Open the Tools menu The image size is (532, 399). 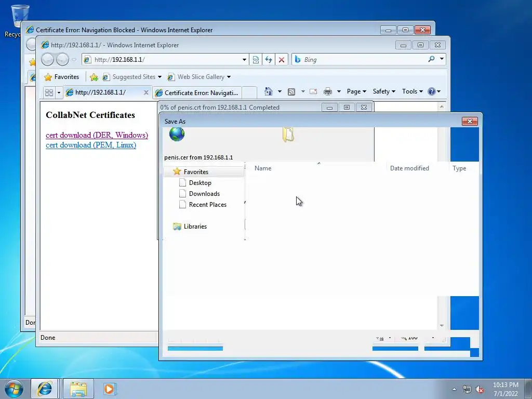click(x=412, y=91)
